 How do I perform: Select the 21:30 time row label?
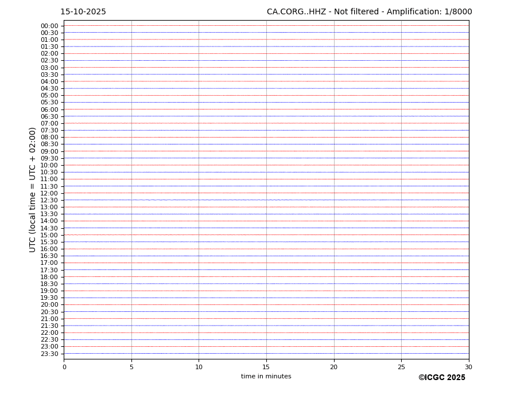coord(49,326)
